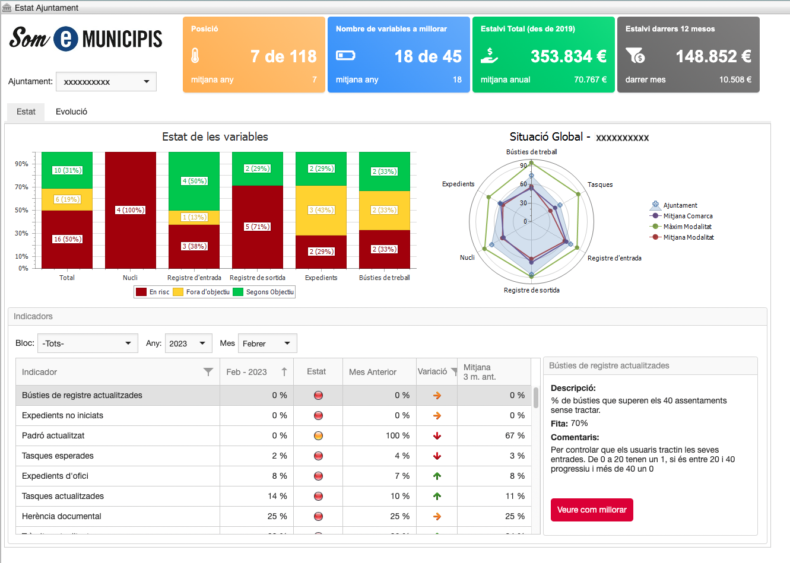
Task: Toggle Mitjana Comarca series in radar legend
Action: coord(681,216)
